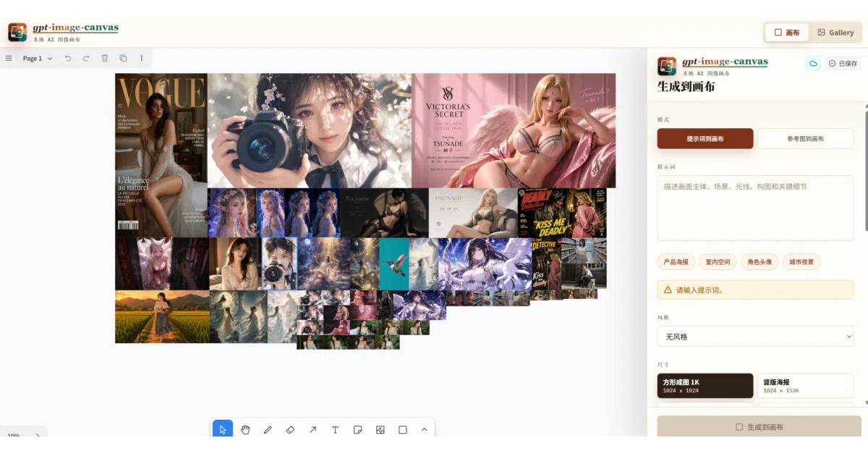868x456 pixels.
Task: Undo the last canvas action
Action: tap(68, 58)
